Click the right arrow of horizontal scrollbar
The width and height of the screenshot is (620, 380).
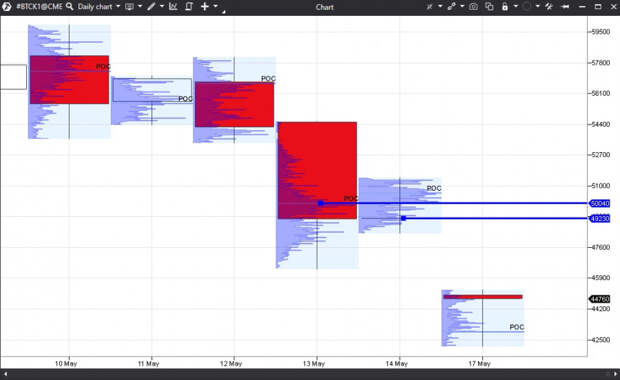(615, 374)
